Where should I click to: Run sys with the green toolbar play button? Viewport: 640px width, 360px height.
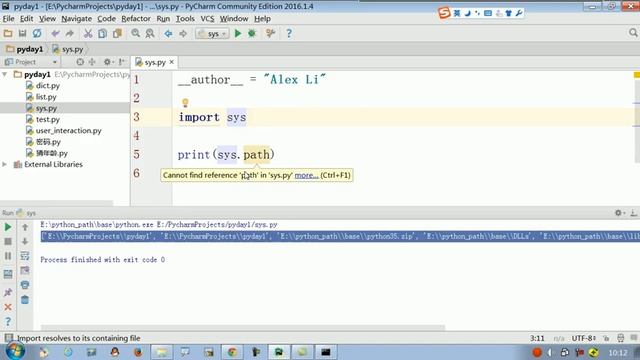(x=238, y=33)
